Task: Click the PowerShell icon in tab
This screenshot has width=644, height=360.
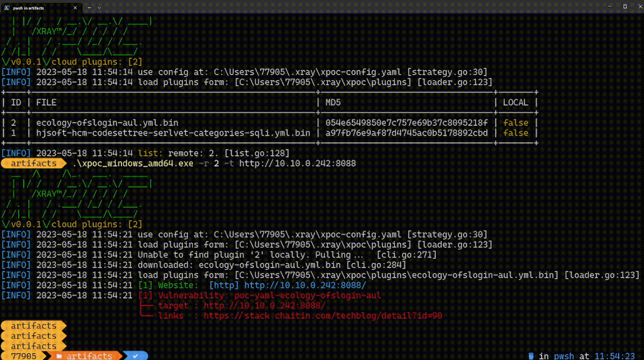Action: [7, 8]
